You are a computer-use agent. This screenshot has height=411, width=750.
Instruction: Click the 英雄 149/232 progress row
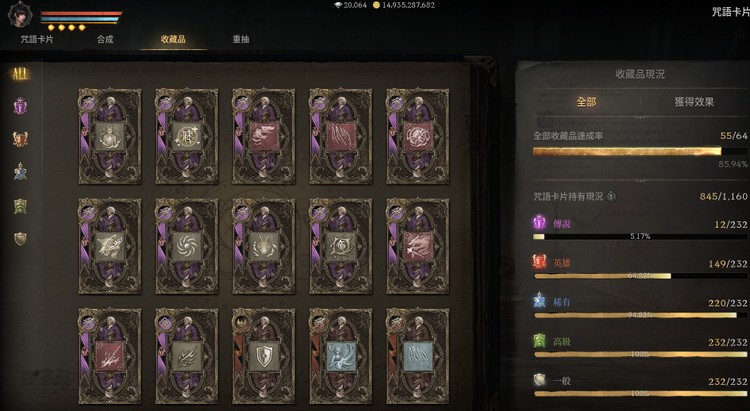click(640, 269)
